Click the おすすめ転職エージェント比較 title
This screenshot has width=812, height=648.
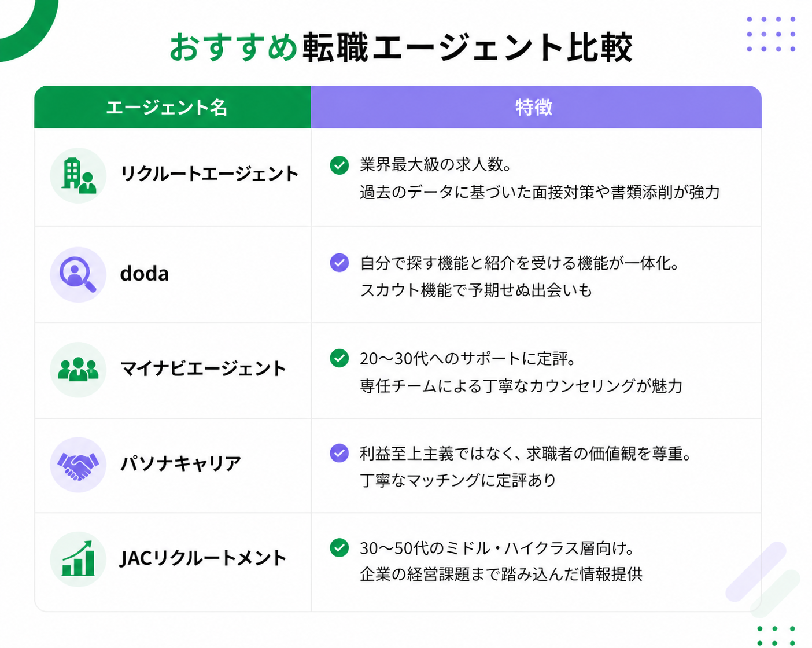pos(401,47)
